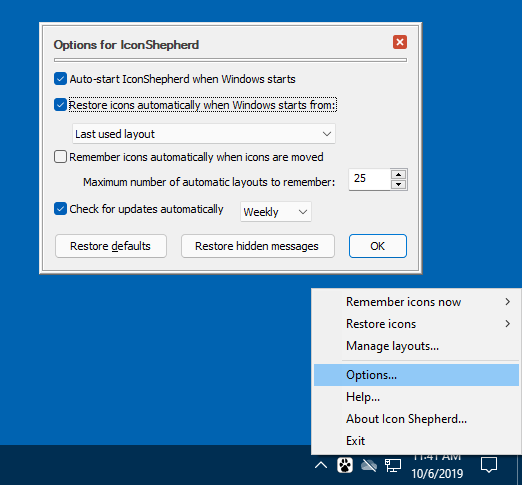The height and width of the screenshot is (485, 522).
Task: Increase maximum layouts with up arrow
Action: click(x=398, y=174)
